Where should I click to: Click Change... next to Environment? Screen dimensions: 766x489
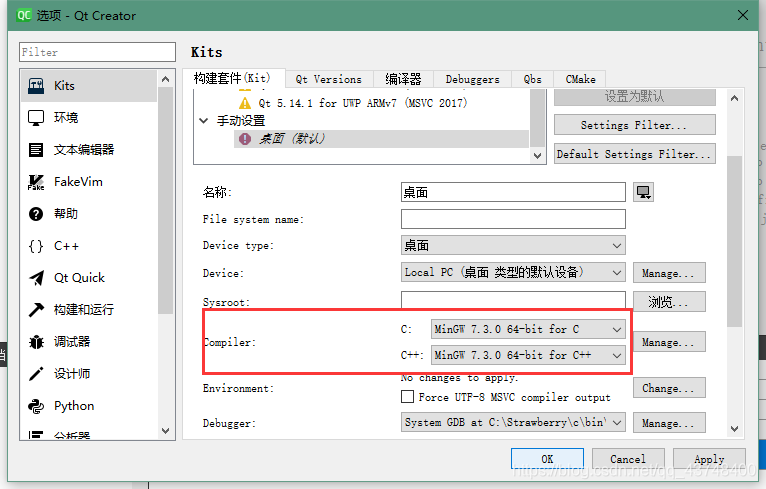(669, 388)
